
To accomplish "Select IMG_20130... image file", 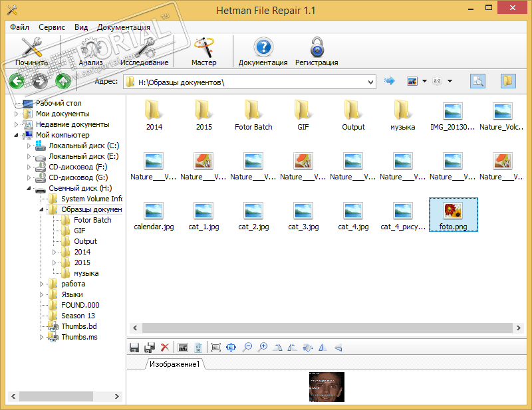I will click(453, 116).
